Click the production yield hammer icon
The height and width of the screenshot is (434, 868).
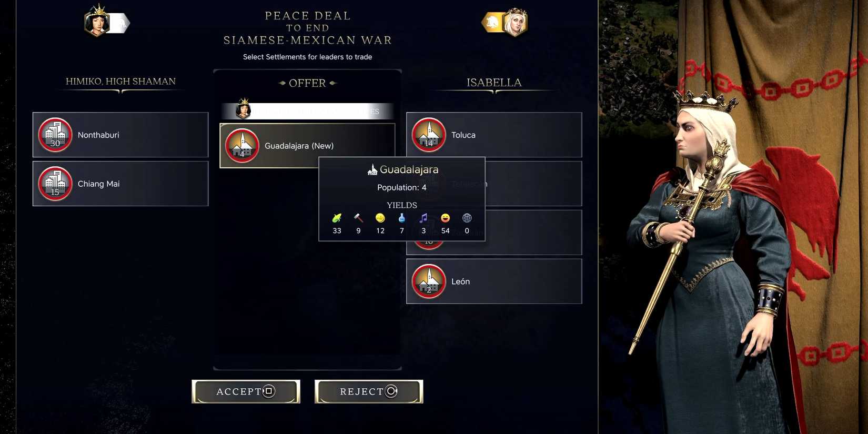358,218
